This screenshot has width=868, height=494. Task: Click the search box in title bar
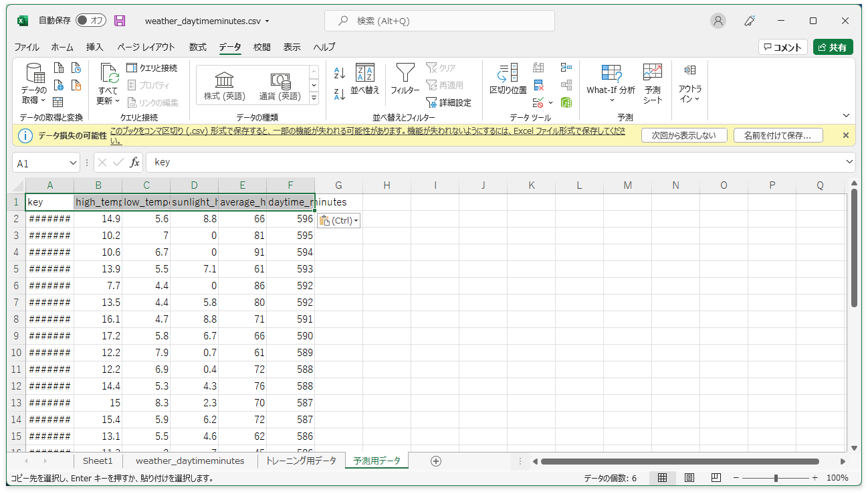[x=439, y=21]
